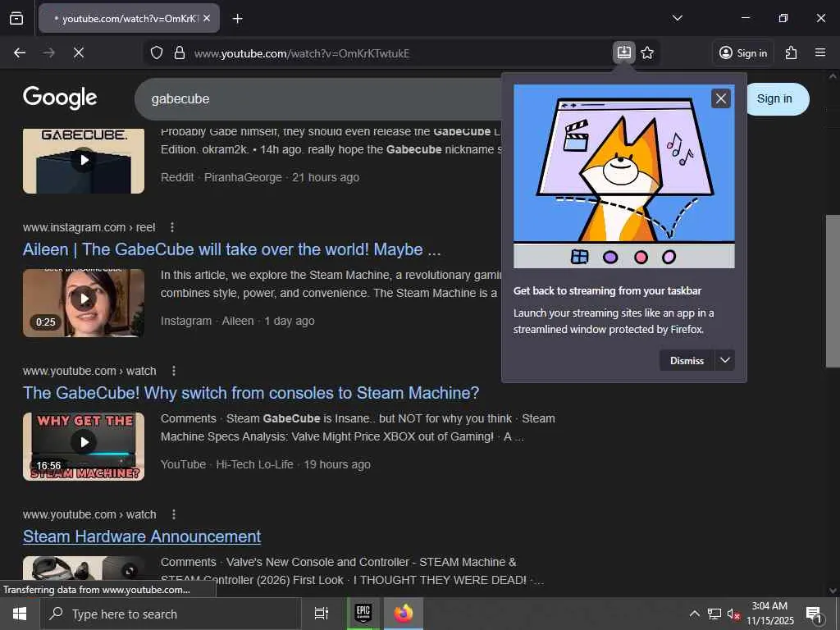Open Aileen GabeCube Instagram result

[231, 249]
